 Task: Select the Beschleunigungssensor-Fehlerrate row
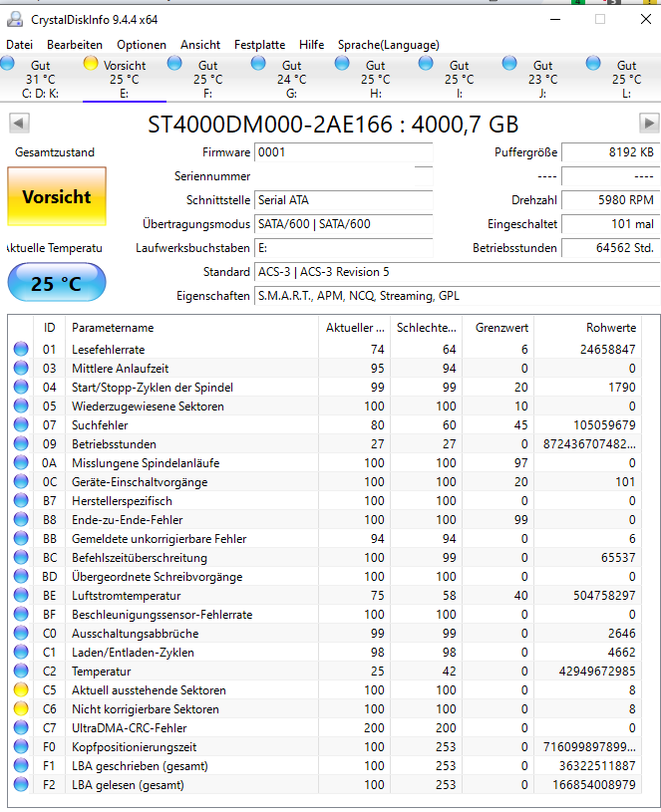[x=325, y=614]
